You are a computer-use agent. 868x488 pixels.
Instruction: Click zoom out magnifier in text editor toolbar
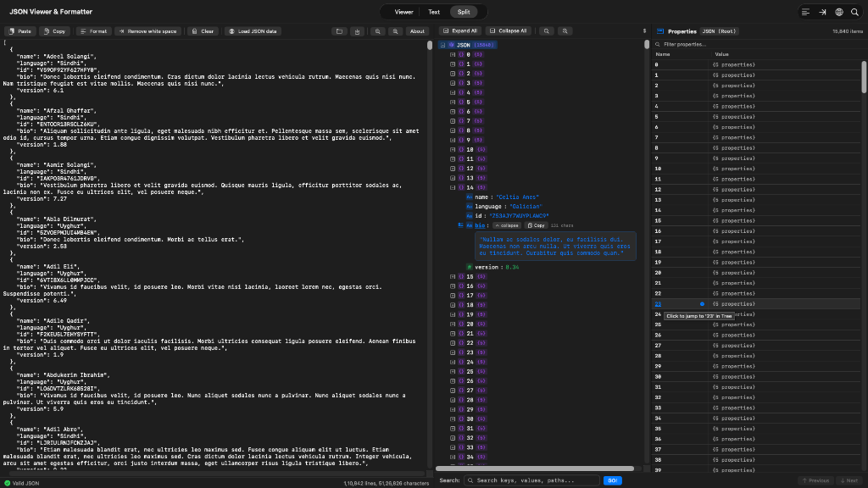(377, 31)
